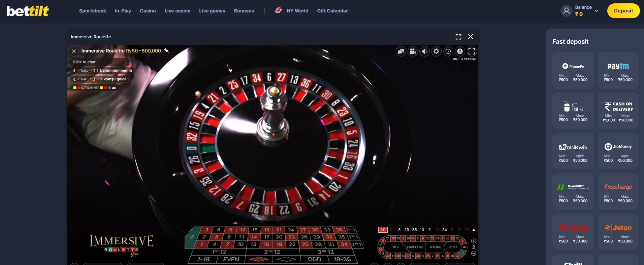Place a chip on red number 36
Viewport: 644px width, 265px height.
coord(339,230)
